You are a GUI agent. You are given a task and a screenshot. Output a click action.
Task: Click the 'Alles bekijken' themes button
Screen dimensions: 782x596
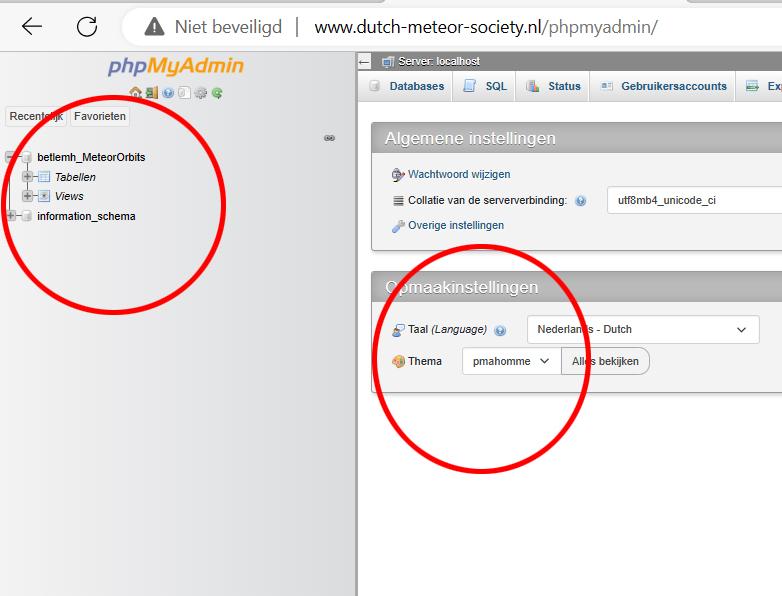(605, 361)
